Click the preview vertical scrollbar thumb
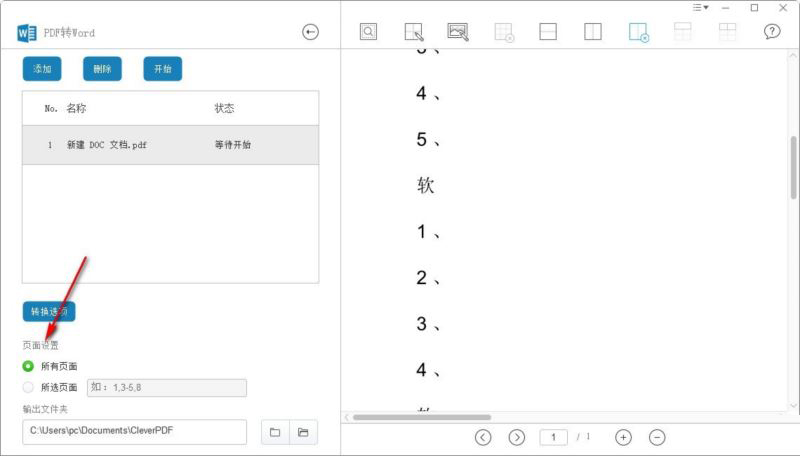Screen dimensions: 800x456 [x=793, y=167]
